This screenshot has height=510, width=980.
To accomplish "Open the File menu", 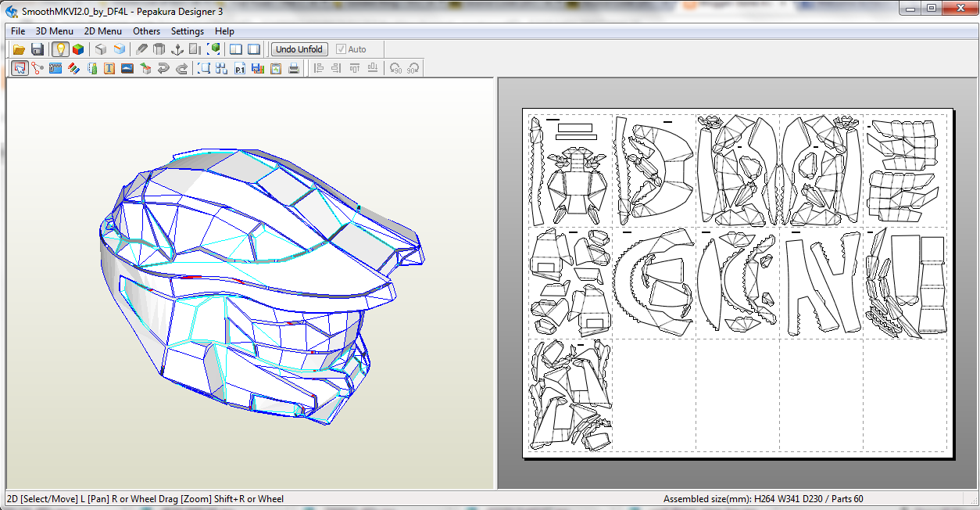I will [18, 31].
